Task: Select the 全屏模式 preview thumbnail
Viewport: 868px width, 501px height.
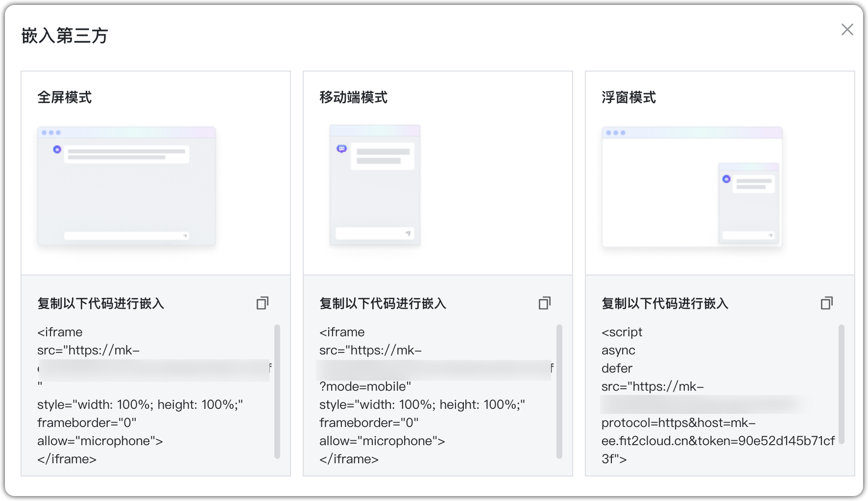Action: tap(126, 186)
